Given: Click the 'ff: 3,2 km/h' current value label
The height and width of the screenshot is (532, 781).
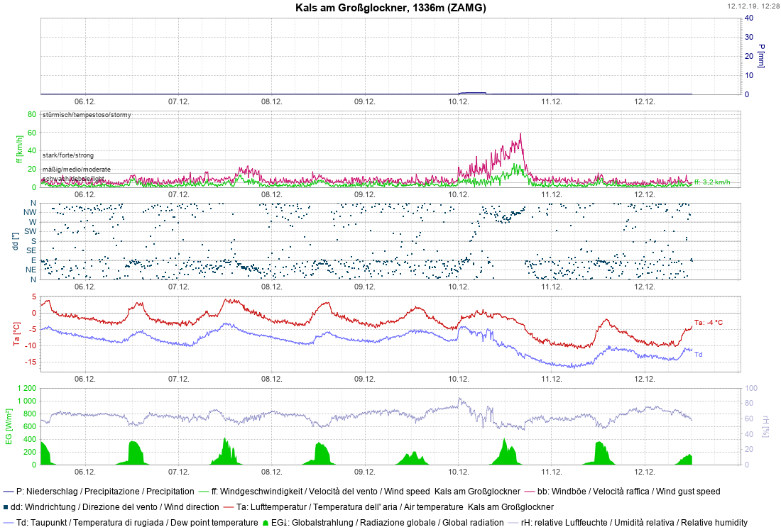Looking at the screenshot, I should [712, 182].
